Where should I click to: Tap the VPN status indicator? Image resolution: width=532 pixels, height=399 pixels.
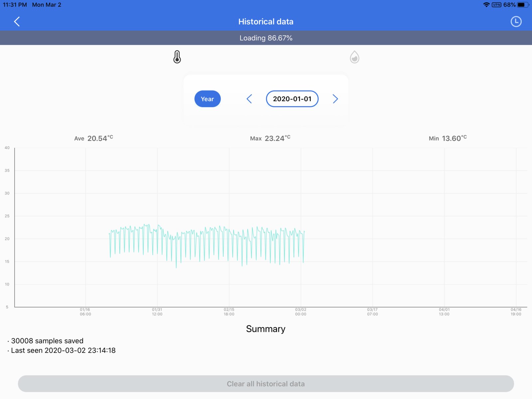[x=497, y=5]
